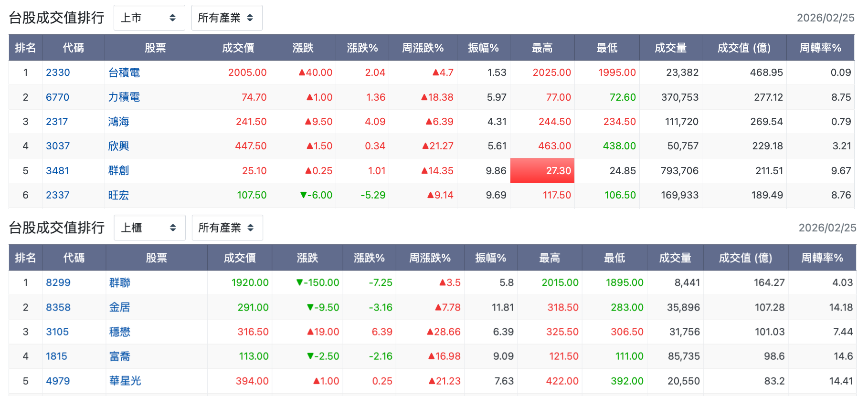Open stock code link 1815
This screenshot has height=396, width=868.
[56, 356]
